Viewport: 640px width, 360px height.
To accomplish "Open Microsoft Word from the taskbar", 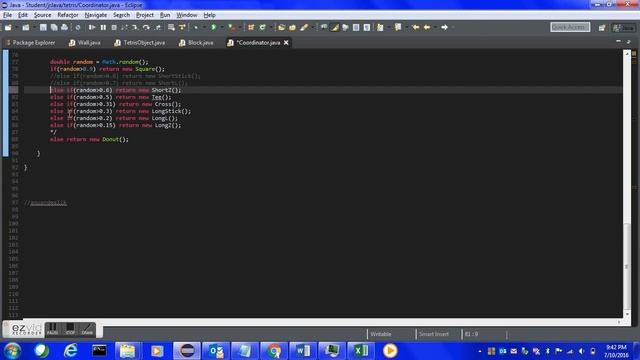I will tap(303, 351).
